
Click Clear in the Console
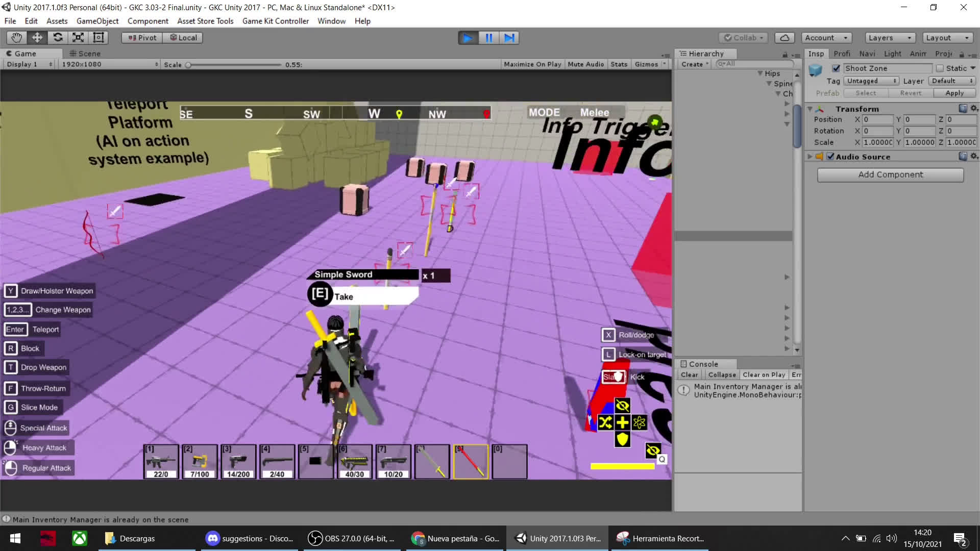pyautogui.click(x=689, y=374)
